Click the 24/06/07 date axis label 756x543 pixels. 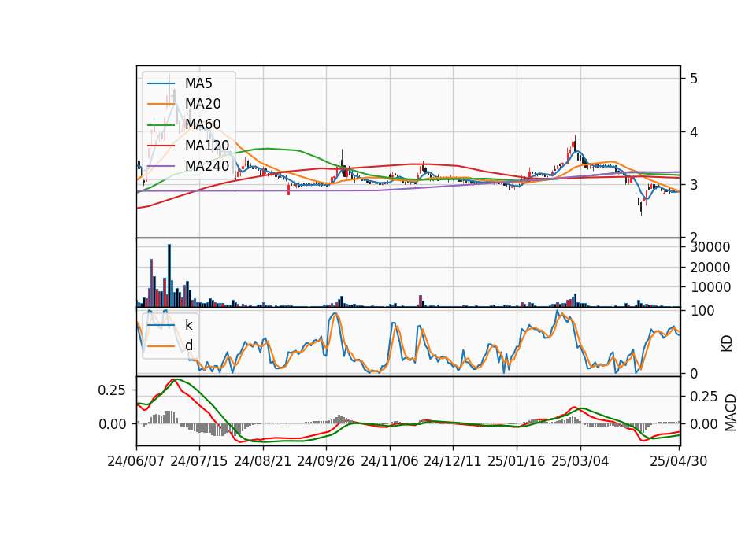click(x=136, y=461)
